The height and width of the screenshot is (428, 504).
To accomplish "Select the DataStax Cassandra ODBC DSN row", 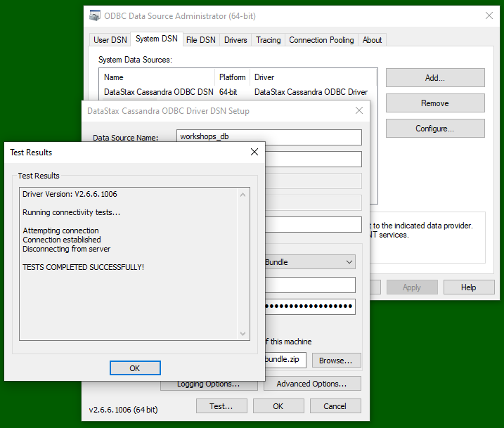I will click(x=238, y=92).
